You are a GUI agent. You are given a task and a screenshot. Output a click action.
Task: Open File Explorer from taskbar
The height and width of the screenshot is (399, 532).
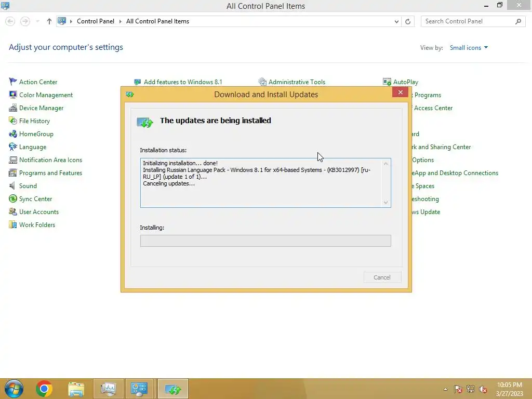point(76,389)
